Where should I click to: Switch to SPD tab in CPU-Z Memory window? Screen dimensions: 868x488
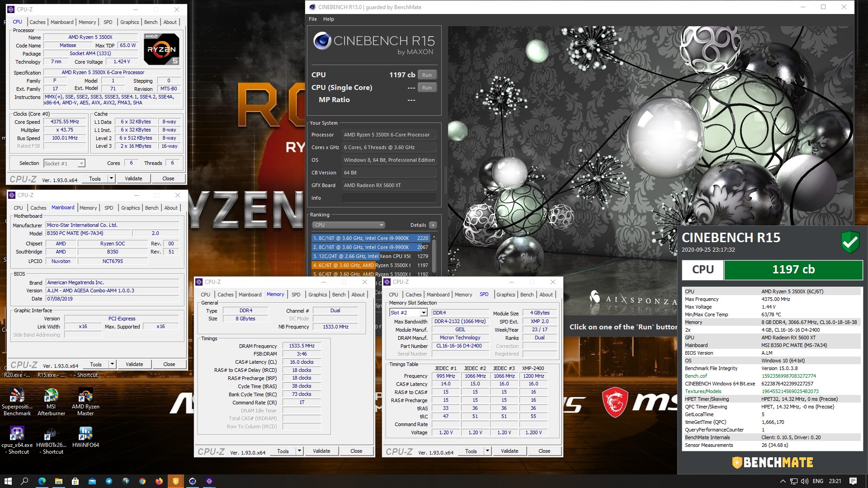296,295
